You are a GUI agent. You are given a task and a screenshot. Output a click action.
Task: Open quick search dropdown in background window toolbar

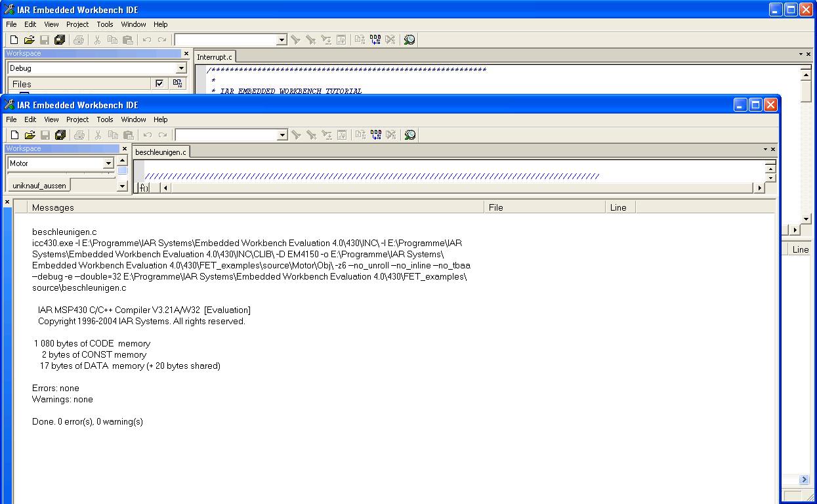pos(282,40)
